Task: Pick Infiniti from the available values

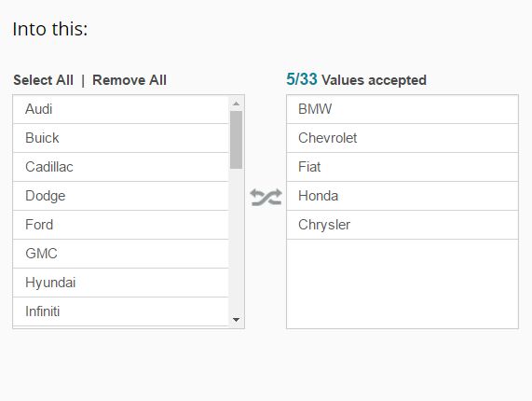Action: point(121,311)
